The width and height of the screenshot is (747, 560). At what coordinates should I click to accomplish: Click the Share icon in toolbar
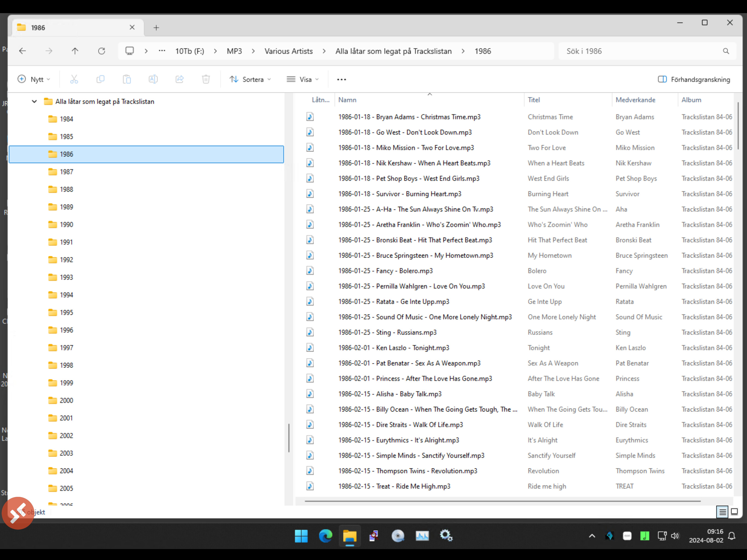coord(179,79)
